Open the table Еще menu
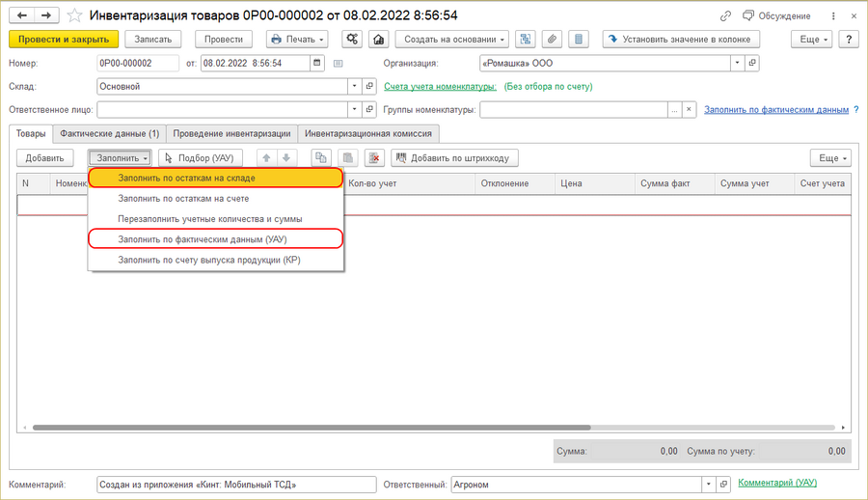 click(831, 158)
